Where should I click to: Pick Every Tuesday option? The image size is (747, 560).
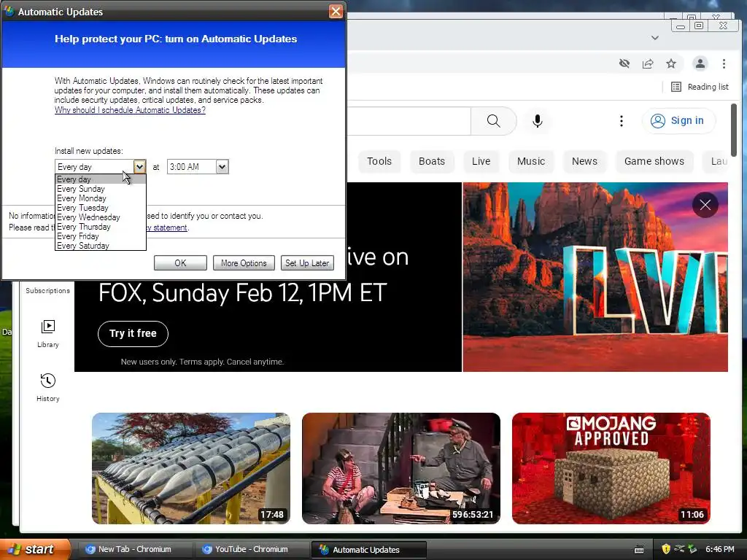100,208
